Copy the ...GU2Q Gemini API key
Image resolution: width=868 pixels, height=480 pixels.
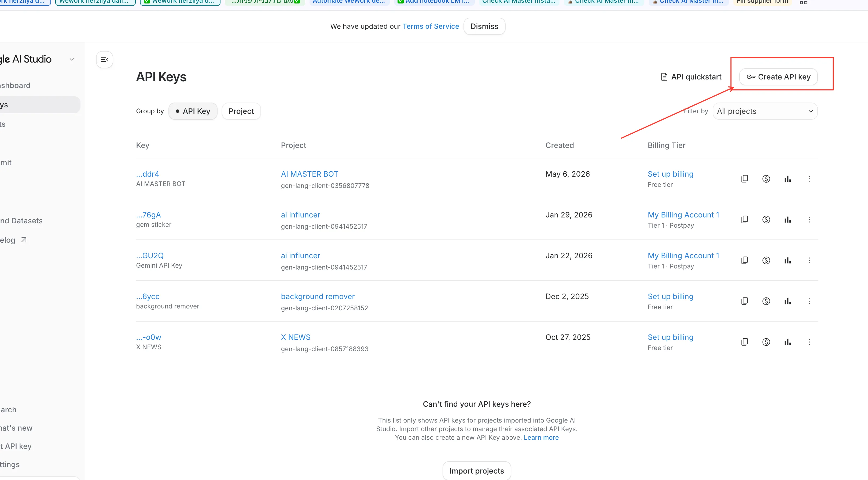click(745, 260)
